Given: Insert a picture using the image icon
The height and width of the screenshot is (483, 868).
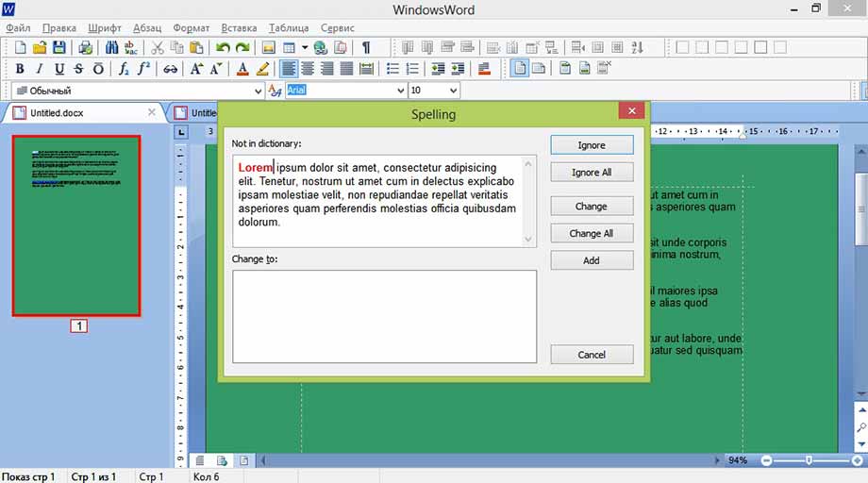Looking at the screenshot, I should click(269, 47).
